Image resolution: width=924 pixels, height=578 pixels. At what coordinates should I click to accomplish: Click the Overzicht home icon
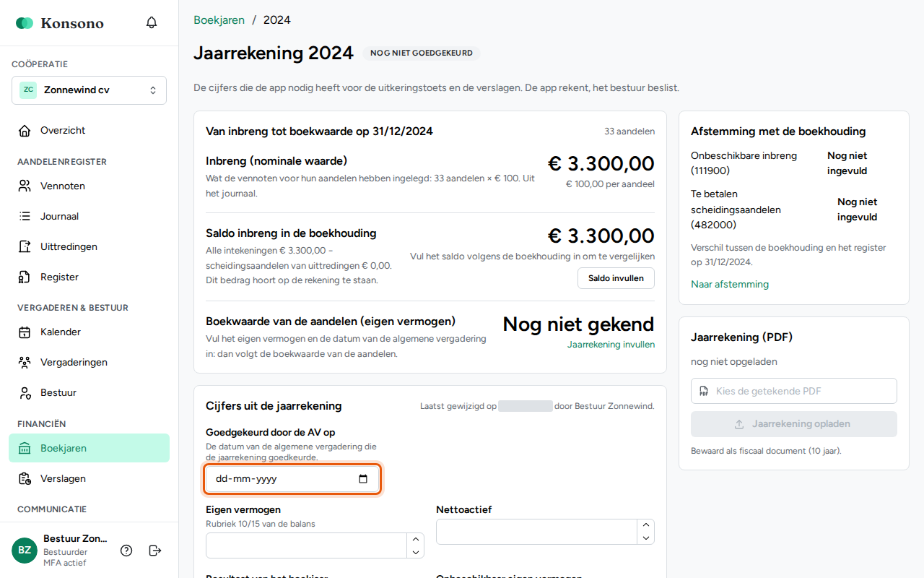pos(25,131)
